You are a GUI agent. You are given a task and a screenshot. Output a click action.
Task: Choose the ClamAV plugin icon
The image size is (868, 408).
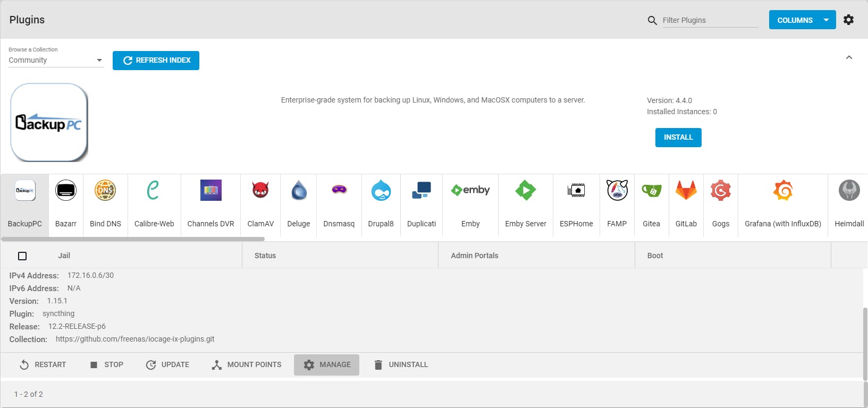point(260,191)
